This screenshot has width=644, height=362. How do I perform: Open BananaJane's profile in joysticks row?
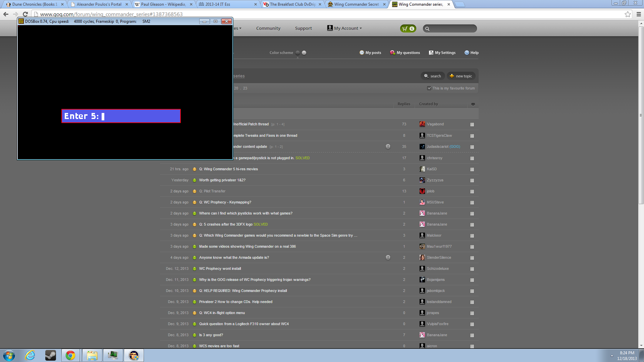[x=437, y=213]
